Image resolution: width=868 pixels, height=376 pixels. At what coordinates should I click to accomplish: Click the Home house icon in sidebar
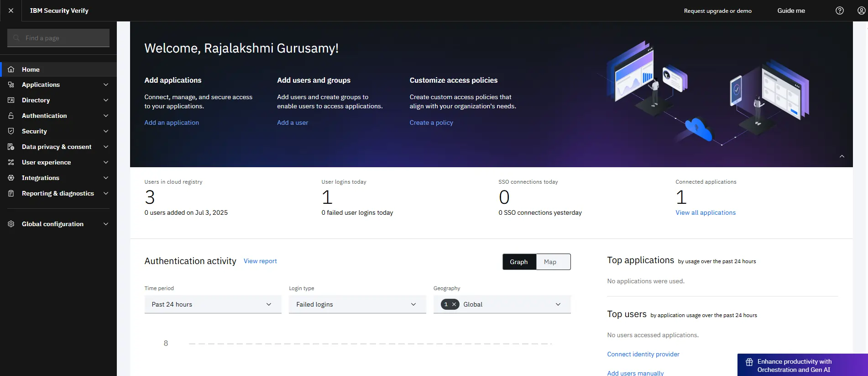coord(11,69)
